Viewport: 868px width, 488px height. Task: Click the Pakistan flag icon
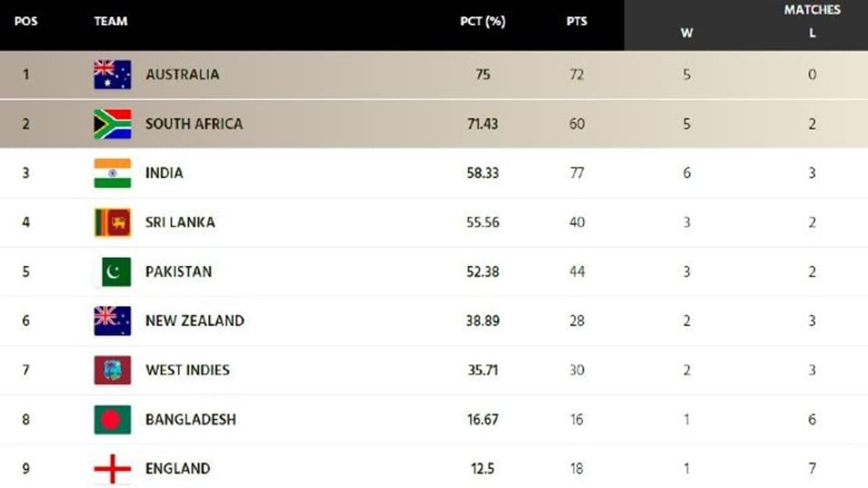(112, 272)
